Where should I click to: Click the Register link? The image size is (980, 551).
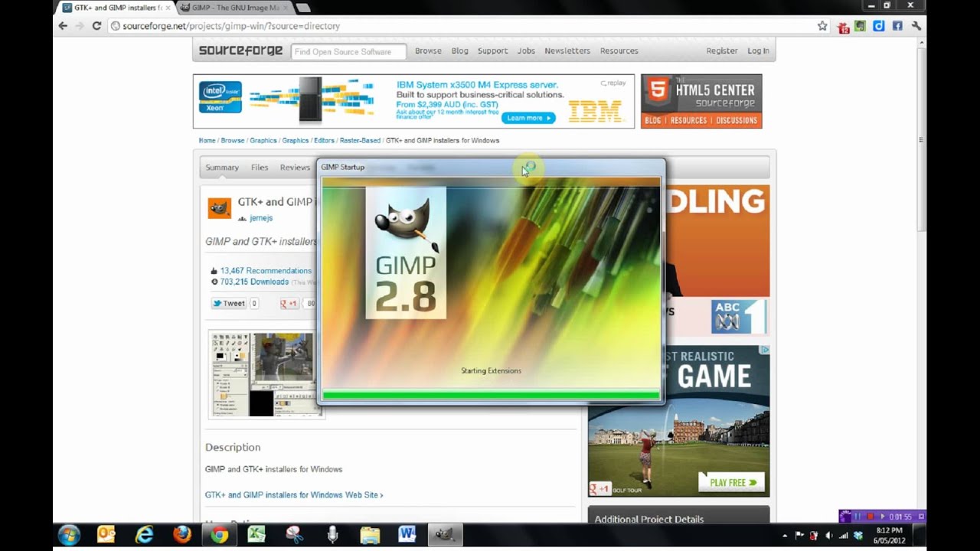(x=722, y=51)
